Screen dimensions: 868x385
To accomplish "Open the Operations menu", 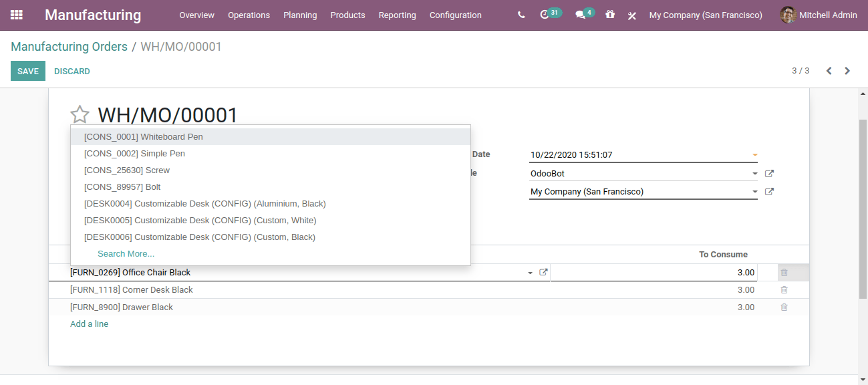I will pyautogui.click(x=249, y=15).
